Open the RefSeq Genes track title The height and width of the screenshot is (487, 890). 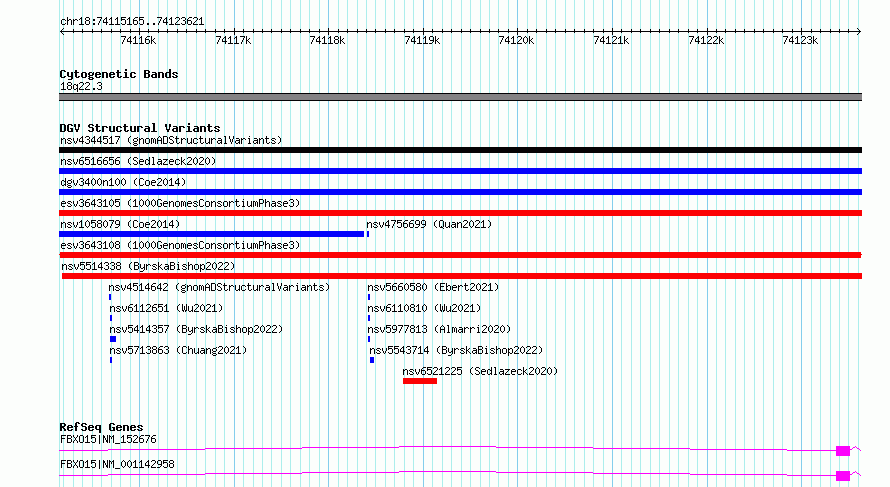click(101, 427)
